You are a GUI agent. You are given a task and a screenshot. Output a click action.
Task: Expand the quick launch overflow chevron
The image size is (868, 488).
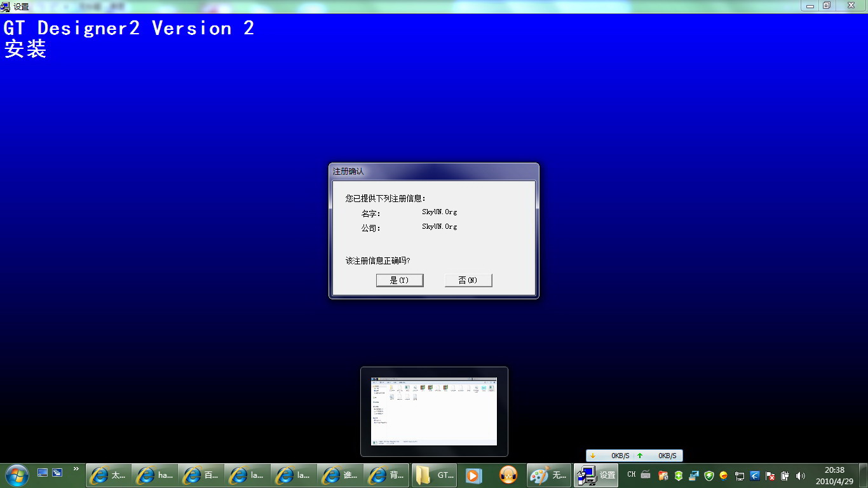(x=76, y=470)
